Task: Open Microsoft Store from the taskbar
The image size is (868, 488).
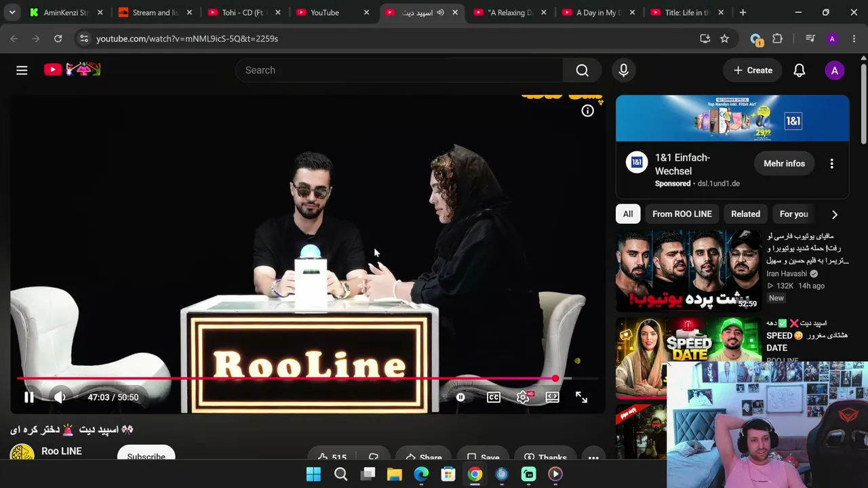Action: coord(448,474)
